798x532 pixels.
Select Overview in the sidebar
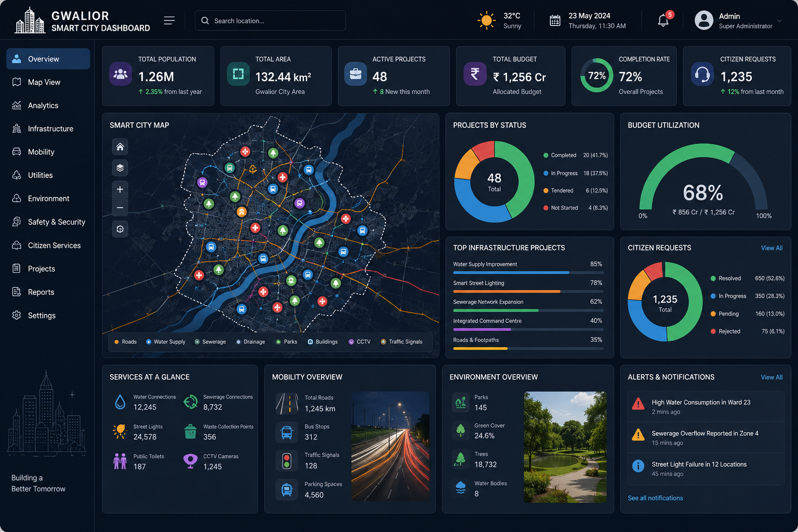tap(48, 59)
